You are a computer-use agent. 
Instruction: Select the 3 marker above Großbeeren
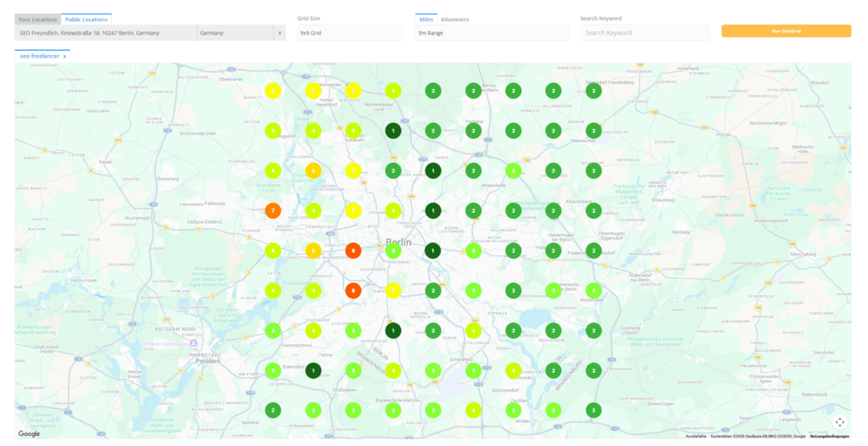(x=353, y=370)
